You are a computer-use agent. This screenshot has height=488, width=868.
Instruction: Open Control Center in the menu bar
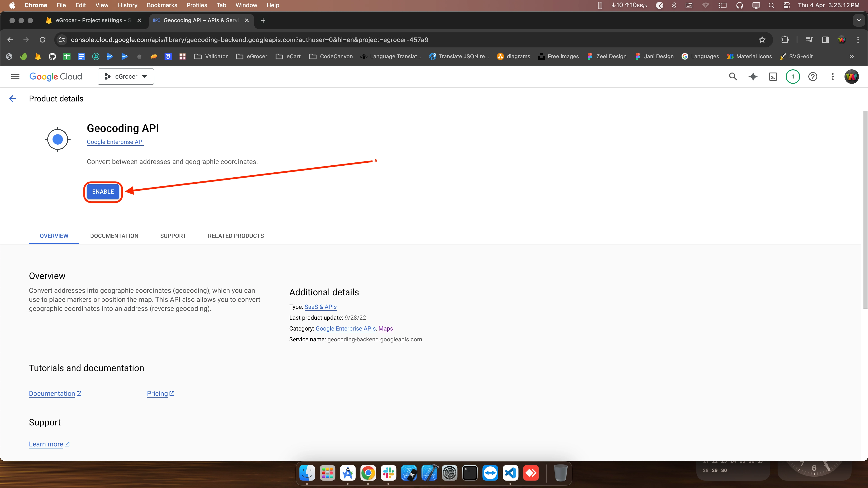pyautogui.click(x=786, y=5)
